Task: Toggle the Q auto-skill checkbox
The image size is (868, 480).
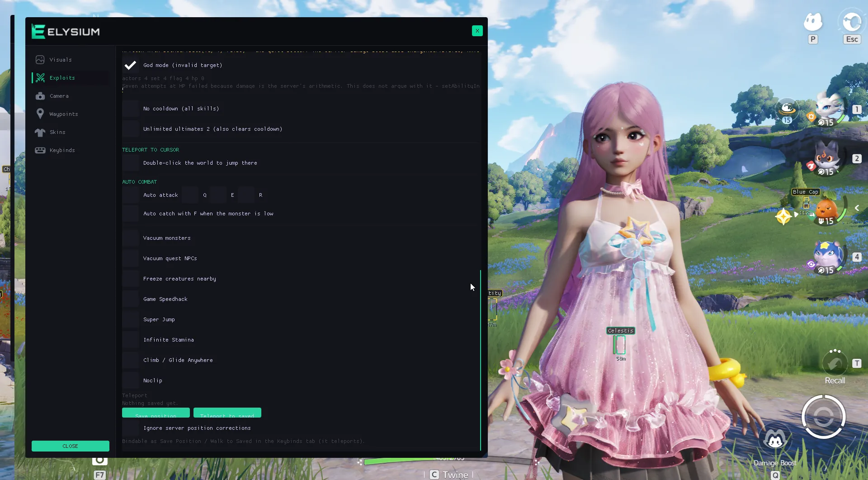Action: (190, 195)
